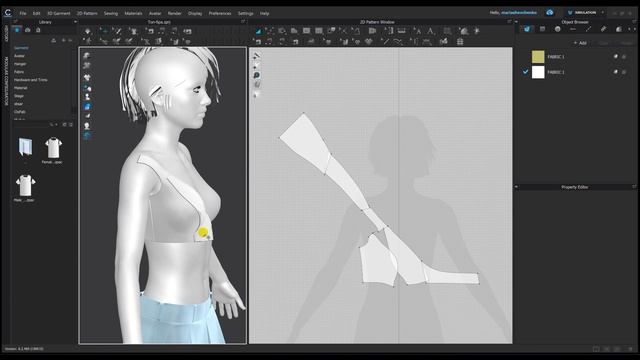Screen dimensions: 640x360
Task: Open the SIMULATION mode dropdown
Action: [585, 13]
